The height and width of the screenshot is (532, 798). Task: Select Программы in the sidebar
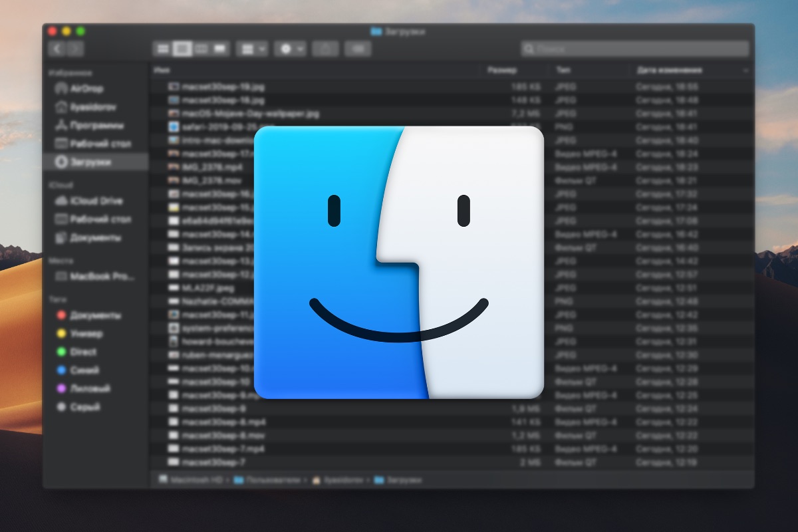point(96,125)
